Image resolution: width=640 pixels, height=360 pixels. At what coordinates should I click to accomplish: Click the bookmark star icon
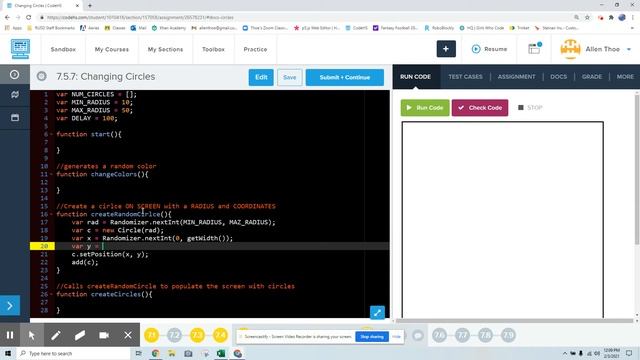tap(587, 18)
